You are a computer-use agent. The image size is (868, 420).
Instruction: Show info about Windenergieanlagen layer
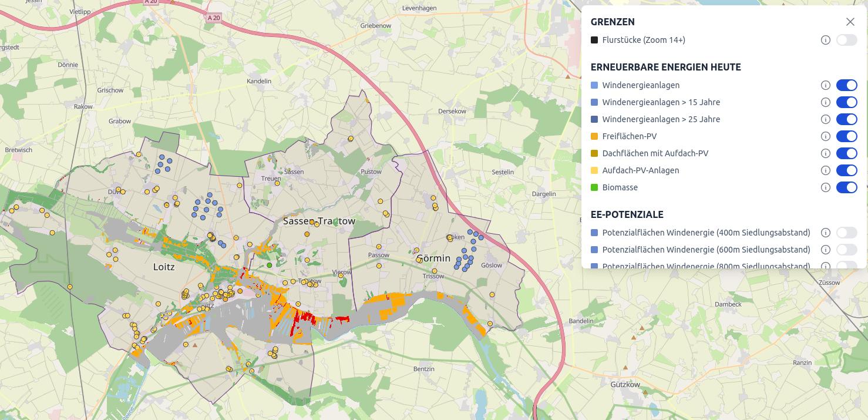[825, 85]
